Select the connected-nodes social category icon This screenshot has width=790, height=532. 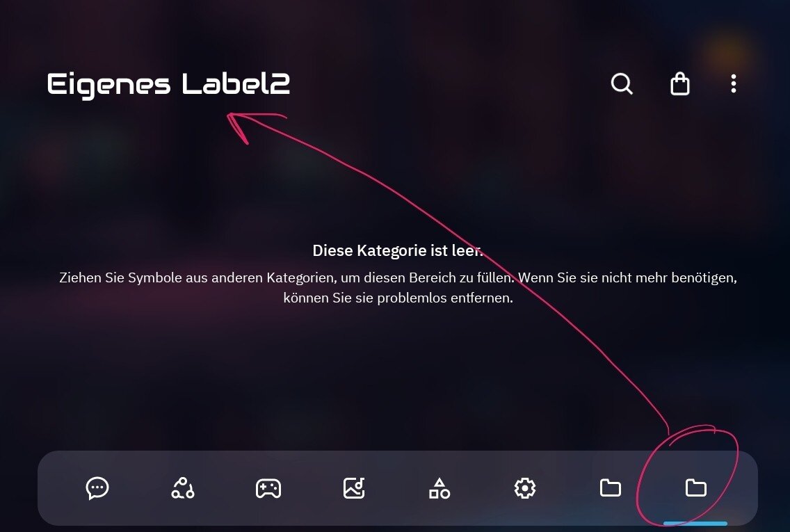coord(183,488)
